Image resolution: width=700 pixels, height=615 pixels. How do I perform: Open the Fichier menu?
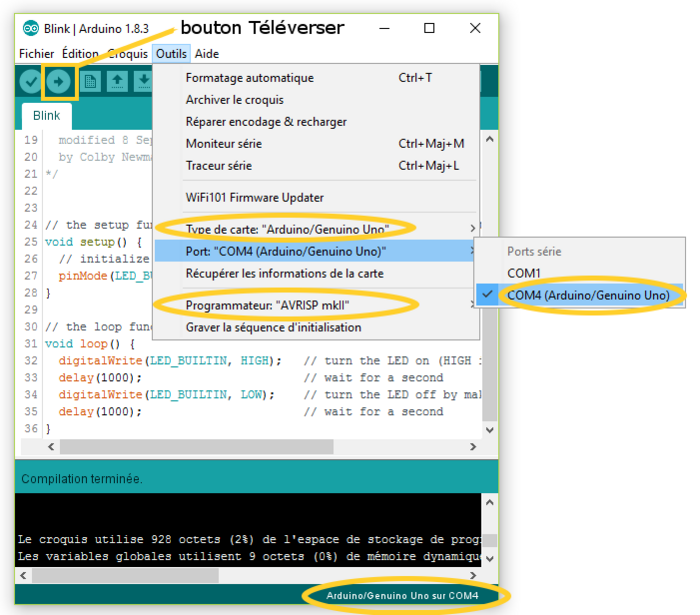[37, 54]
